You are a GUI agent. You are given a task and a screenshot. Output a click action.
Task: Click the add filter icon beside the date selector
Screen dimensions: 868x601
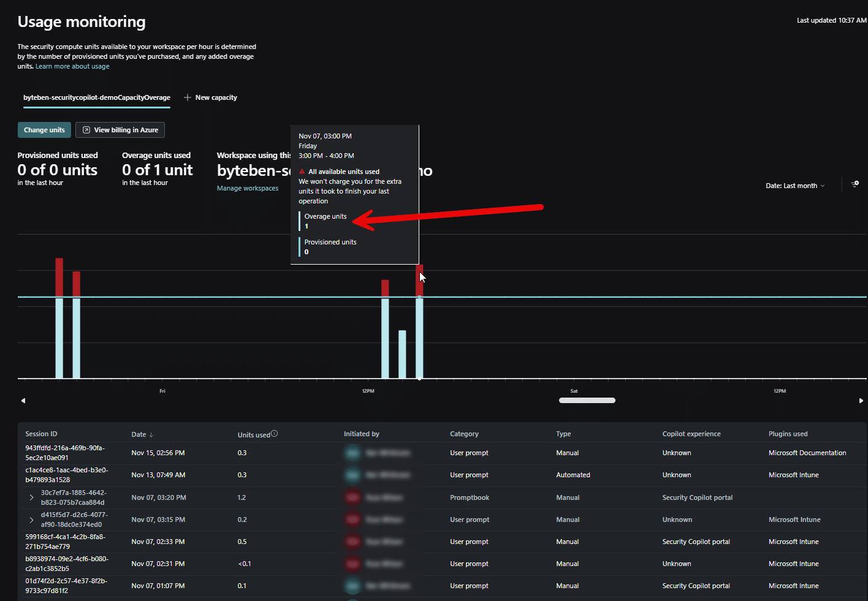pos(855,184)
